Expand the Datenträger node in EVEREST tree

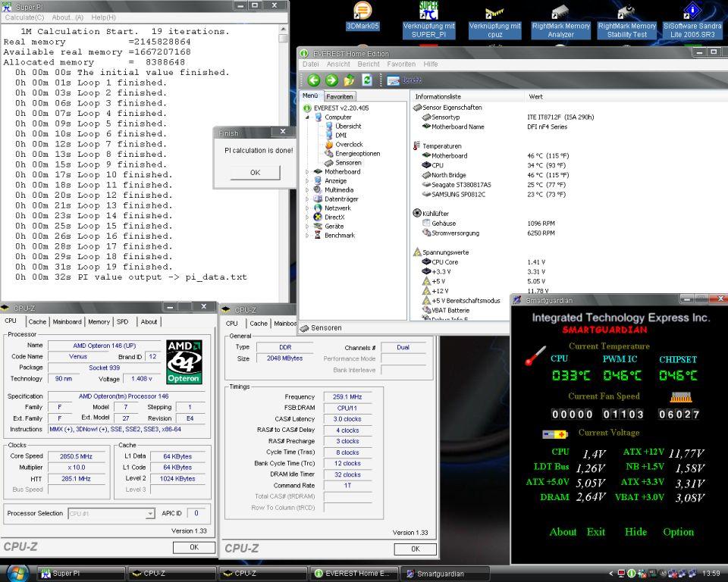tap(307, 199)
